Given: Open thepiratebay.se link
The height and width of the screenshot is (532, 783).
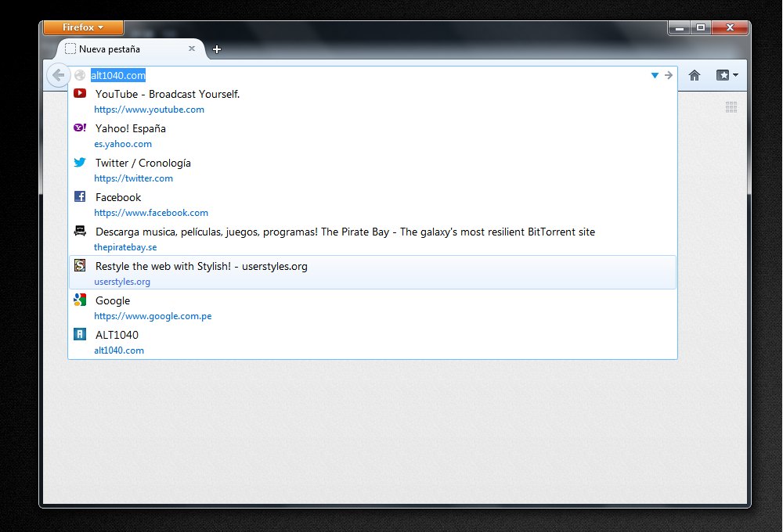Looking at the screenshot, I should click(125, 247).
